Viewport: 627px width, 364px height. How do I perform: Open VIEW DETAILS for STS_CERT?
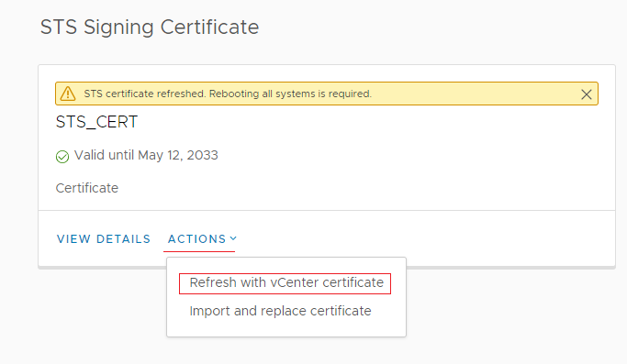tap(104, 239)
